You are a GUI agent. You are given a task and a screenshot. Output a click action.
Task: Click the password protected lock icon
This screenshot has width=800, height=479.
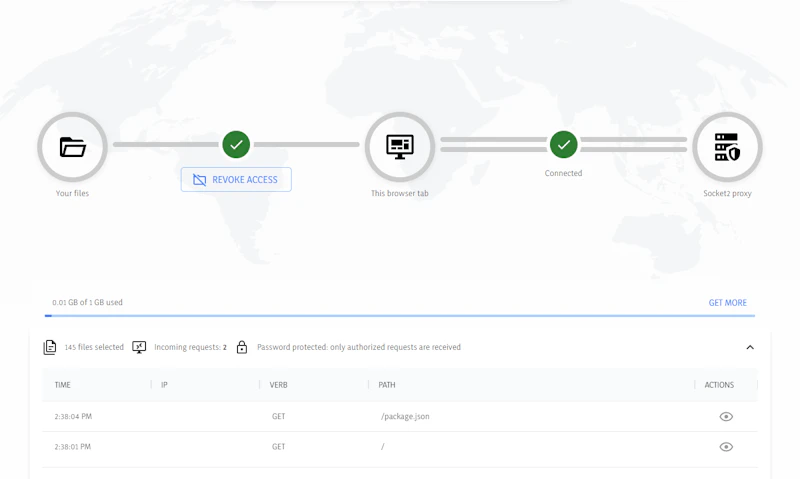tap(242, 347)
